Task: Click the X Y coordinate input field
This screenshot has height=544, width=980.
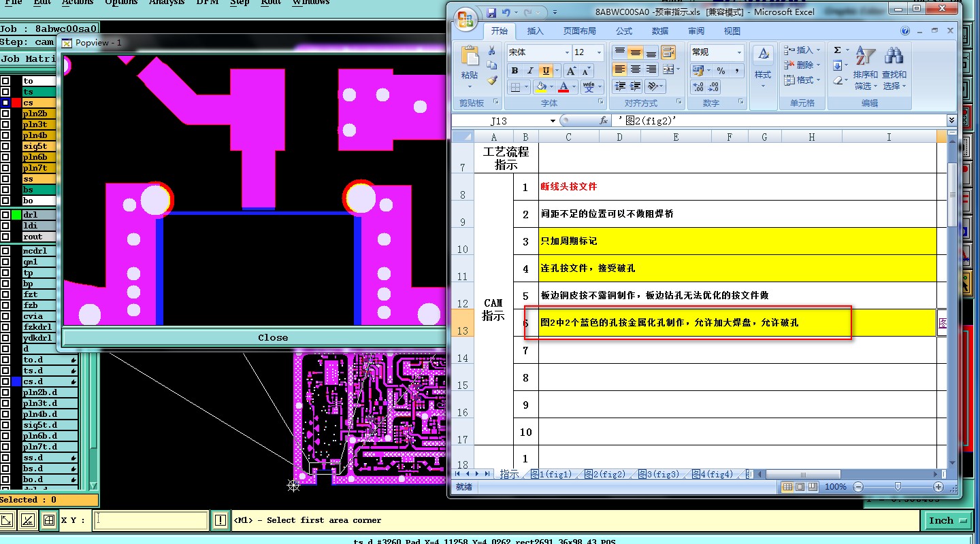Action: click(151, 521)
